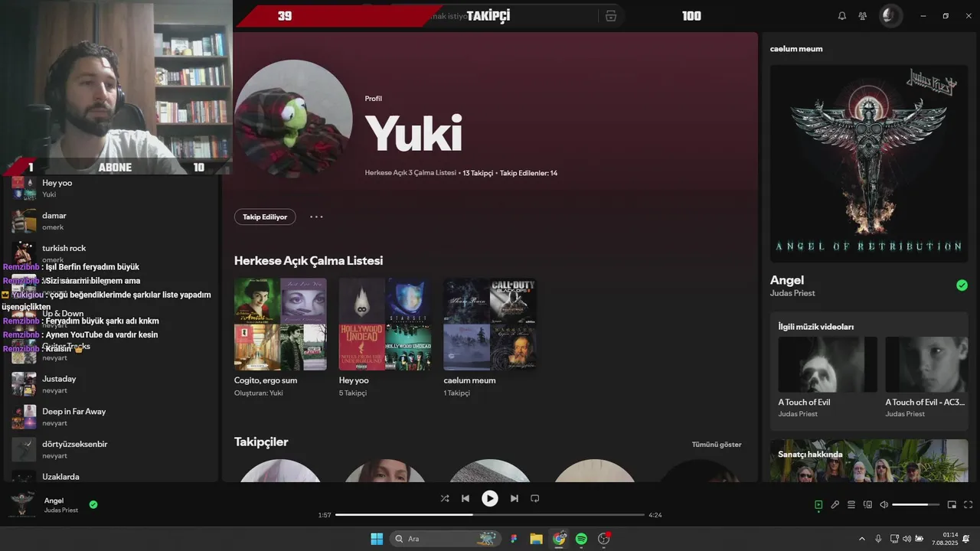Viewport: 980px width, 551px height.
Task: Click the now-playing album thumbnail in player bar
Action: [22, 504]
